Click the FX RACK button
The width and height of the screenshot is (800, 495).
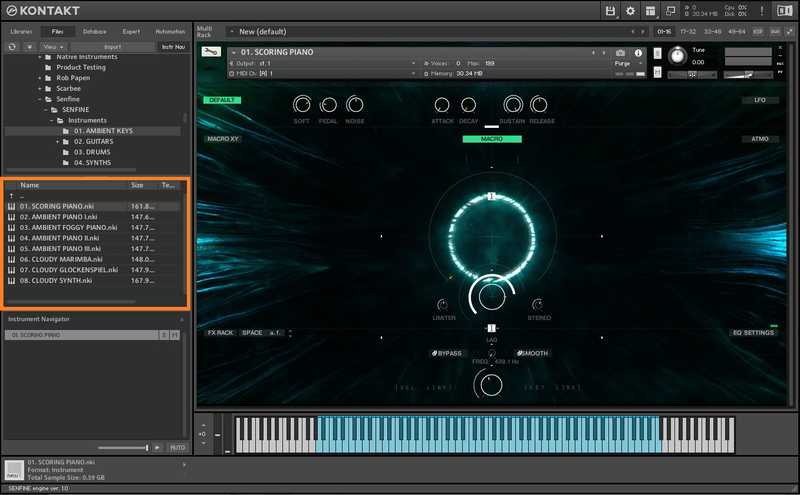coord(220,332)
